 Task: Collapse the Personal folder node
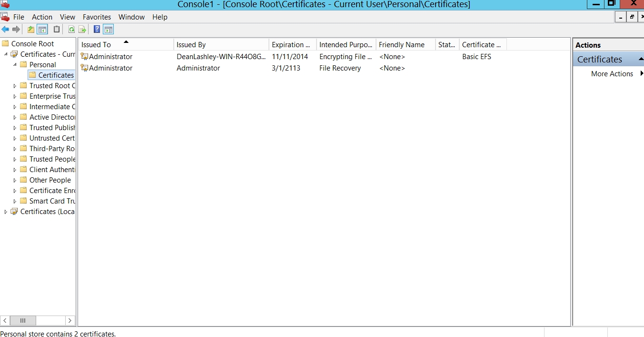coord(15,64)
